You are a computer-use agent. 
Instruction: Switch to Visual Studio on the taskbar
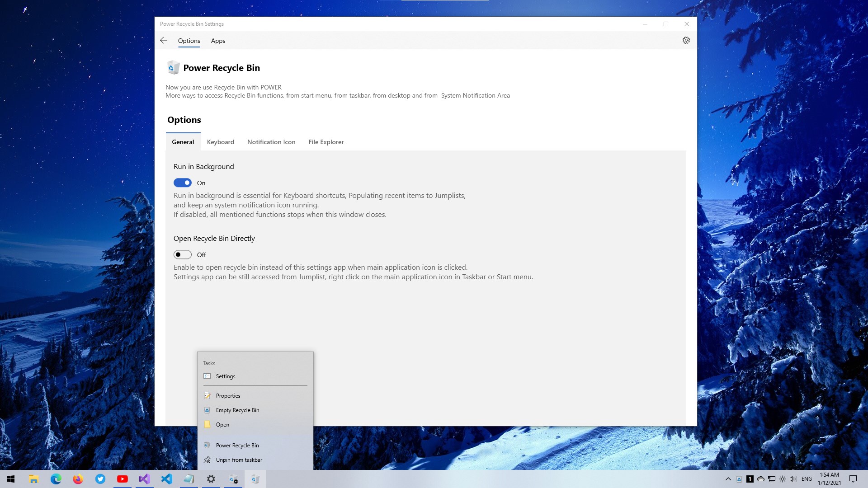[x=144, y=479]
